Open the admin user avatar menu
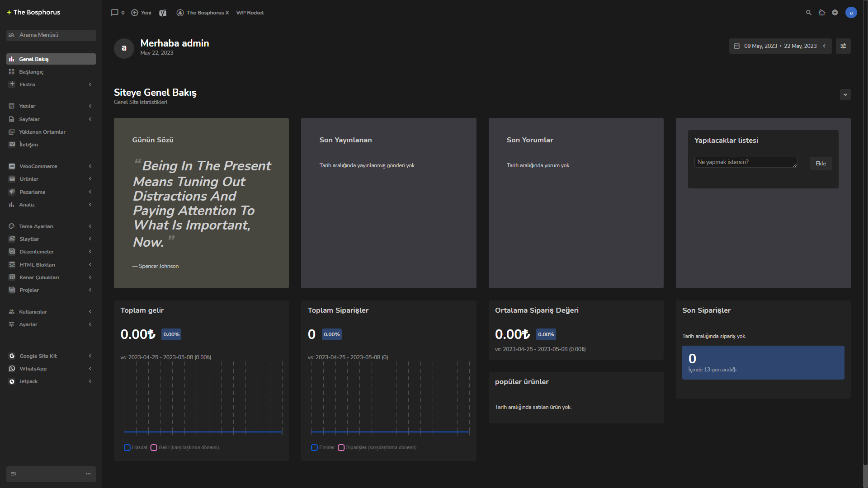 (851, 13)
